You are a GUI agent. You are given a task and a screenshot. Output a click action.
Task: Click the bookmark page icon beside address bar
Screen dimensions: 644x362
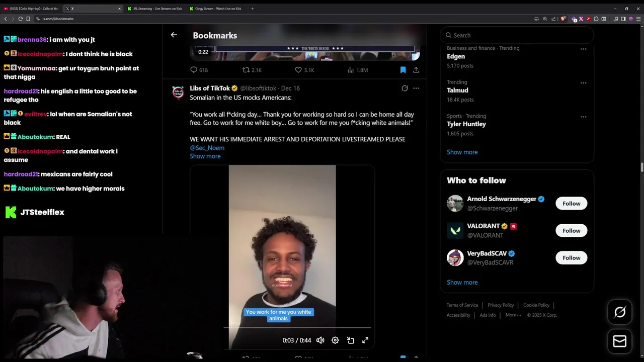28,19
